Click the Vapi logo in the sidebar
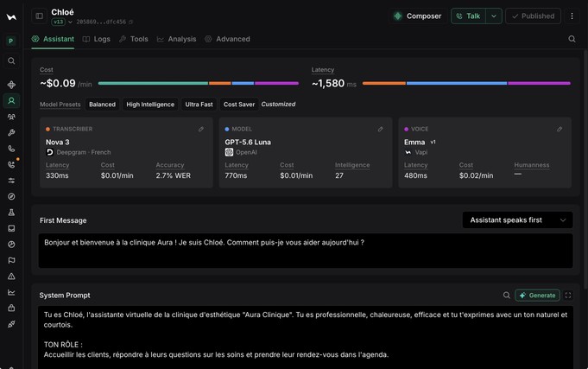 pos(11,17)
